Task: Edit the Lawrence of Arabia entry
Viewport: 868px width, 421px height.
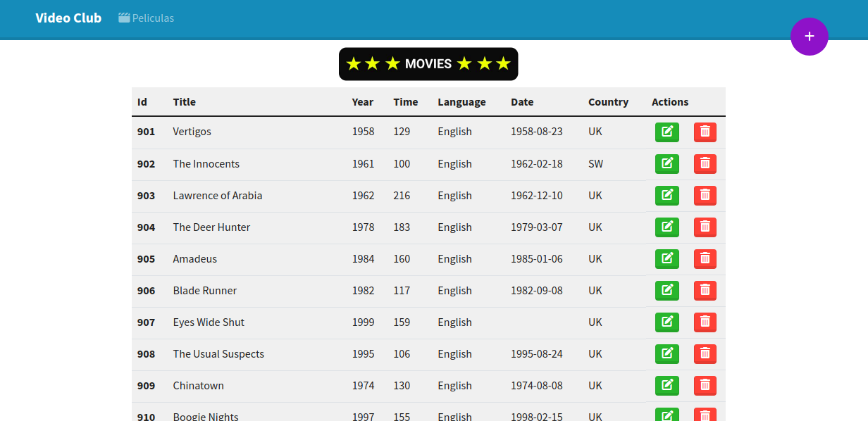Action: point(667,196)
